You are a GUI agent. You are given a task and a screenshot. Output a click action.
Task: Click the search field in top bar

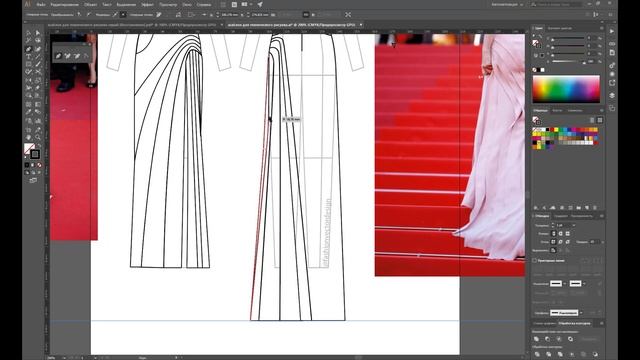point(556,4)
